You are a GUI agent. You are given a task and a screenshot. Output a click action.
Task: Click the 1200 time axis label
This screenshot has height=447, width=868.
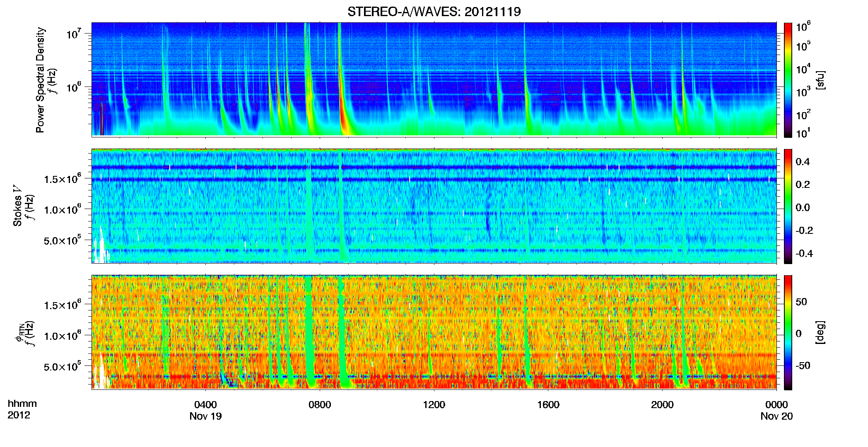point(434,405)
